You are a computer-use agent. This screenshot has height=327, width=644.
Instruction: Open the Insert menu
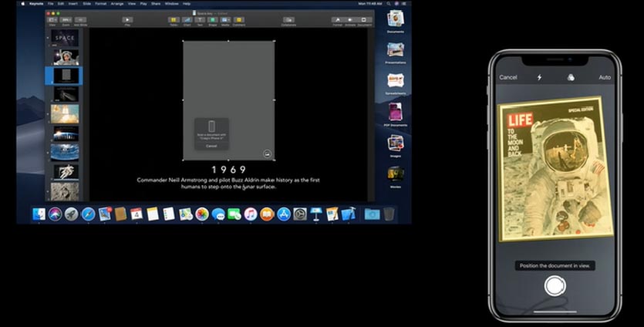click(x=73, y=4)
